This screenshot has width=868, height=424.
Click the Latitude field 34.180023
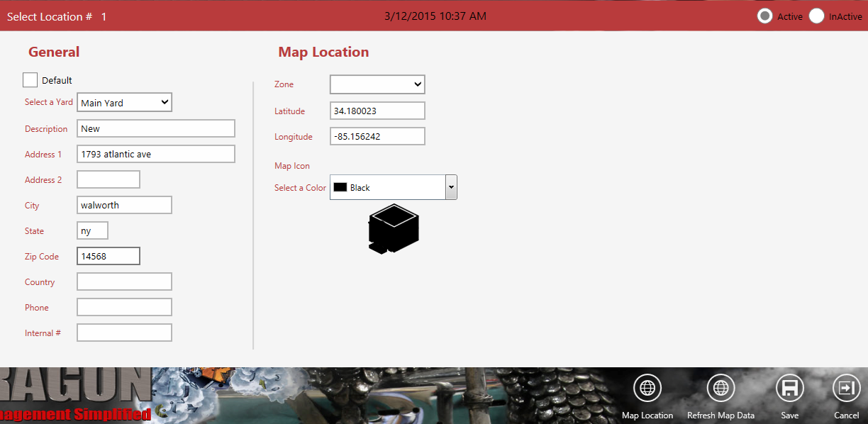point(377,111)
